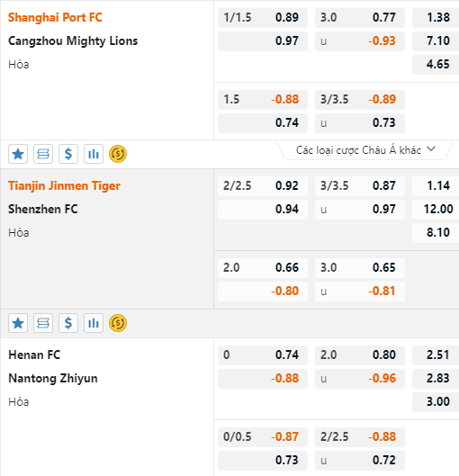This screenshot has height=476, width=459.
Task: Choose under odds -0.96 for Henan match
Action: 360,378
